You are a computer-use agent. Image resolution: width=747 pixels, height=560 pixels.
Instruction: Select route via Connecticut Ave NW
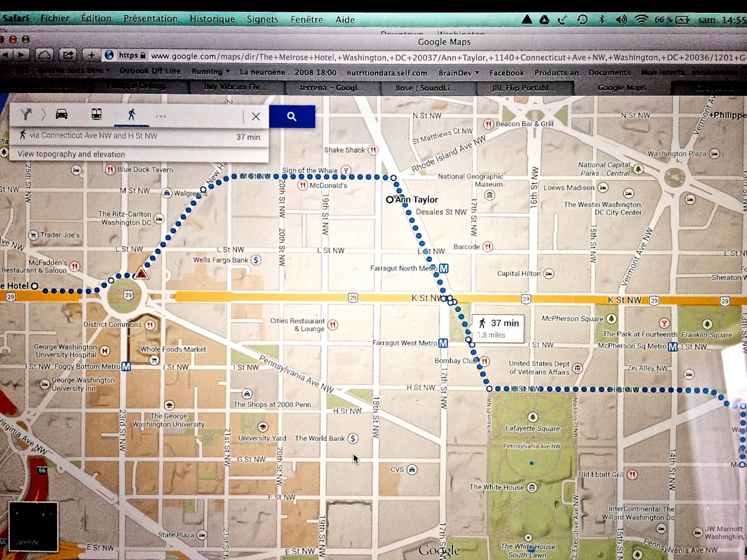pos(93,135)
